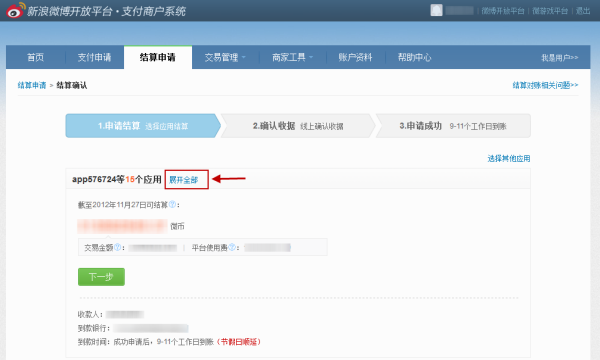Expand the 交易管理 dropdown menu
The image size is (600, 360).
[x=225, y=57]
